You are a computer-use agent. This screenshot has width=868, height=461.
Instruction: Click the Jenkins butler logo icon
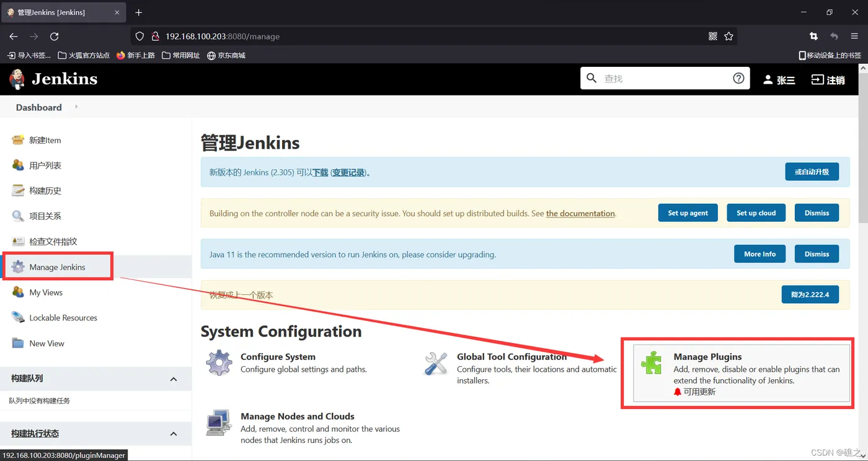point(17,79)
